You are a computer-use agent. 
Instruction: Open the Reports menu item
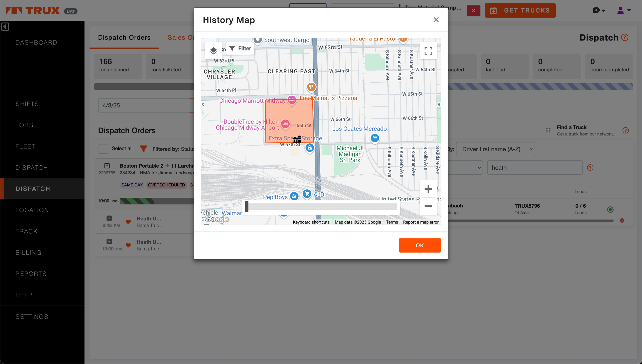coord(31,274)
